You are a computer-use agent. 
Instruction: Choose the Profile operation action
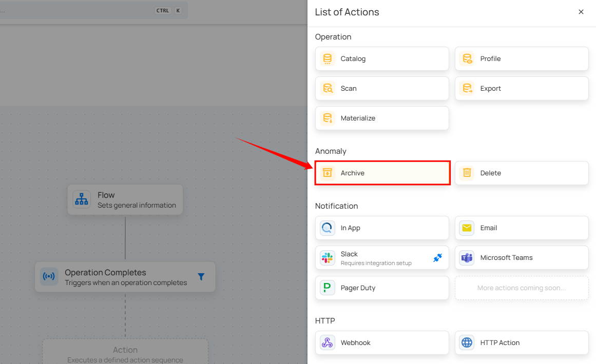point(522,59)
